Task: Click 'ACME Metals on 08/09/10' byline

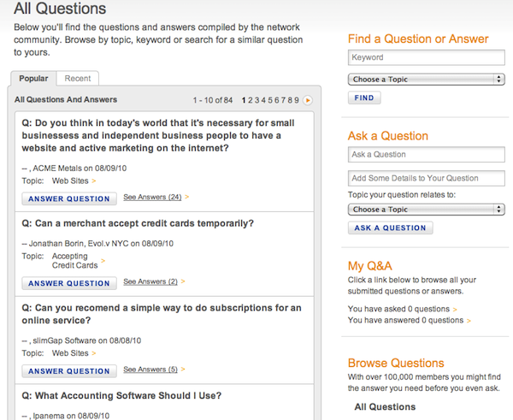Action: click(x=80, y=169)
